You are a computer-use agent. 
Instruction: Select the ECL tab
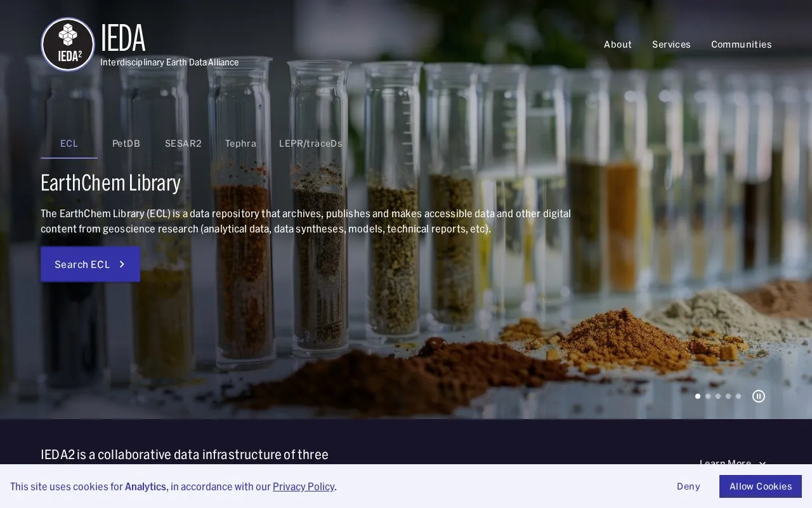coord(69,144)
